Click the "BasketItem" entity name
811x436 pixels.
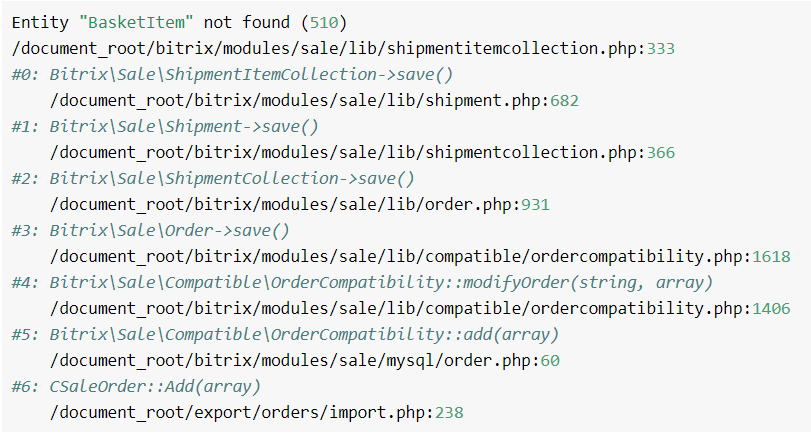point(136,23)
